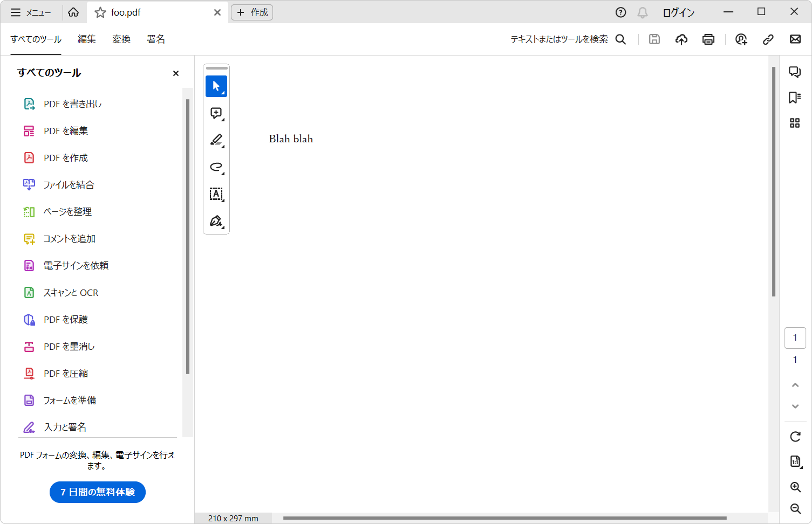Image resolution: width=812 pixels, height=524 pixels.
Task: Open the 編集 tab
Action: 87,39
